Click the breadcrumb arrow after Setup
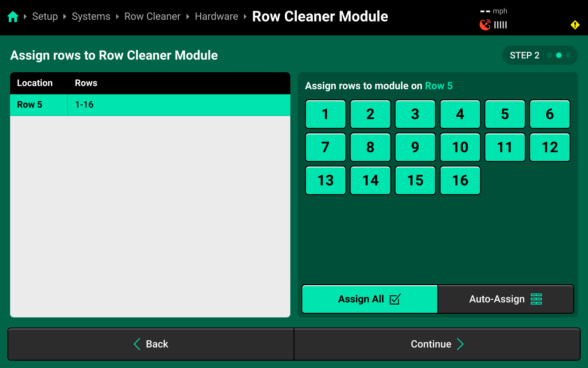588x368 pixels. point(65,17)
